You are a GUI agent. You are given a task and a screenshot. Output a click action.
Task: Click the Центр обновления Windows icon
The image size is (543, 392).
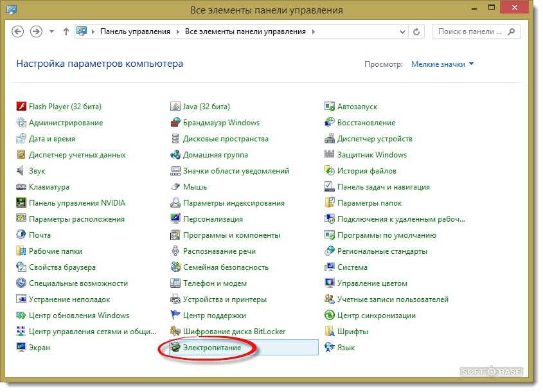(x=21, y=315)
